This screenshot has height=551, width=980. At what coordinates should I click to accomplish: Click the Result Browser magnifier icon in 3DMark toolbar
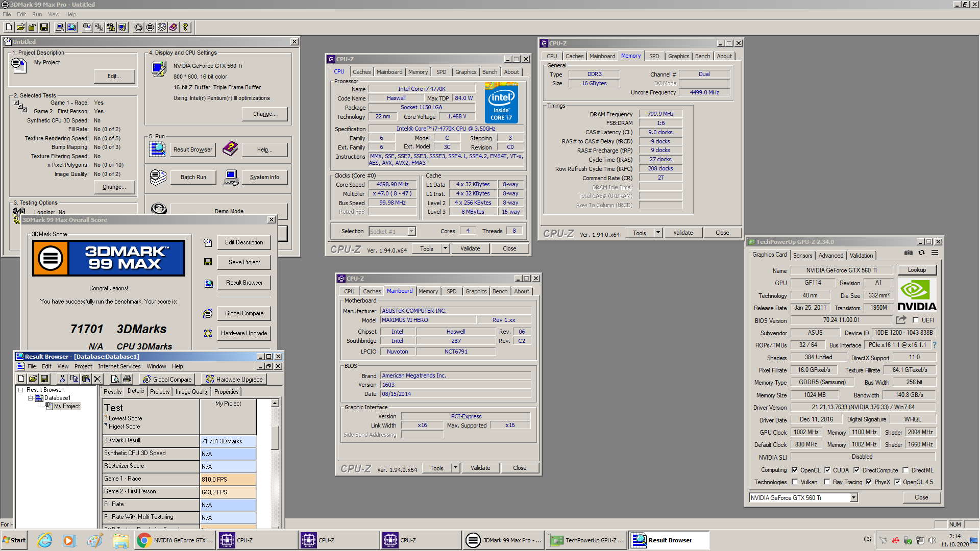[x=71, y=28]
